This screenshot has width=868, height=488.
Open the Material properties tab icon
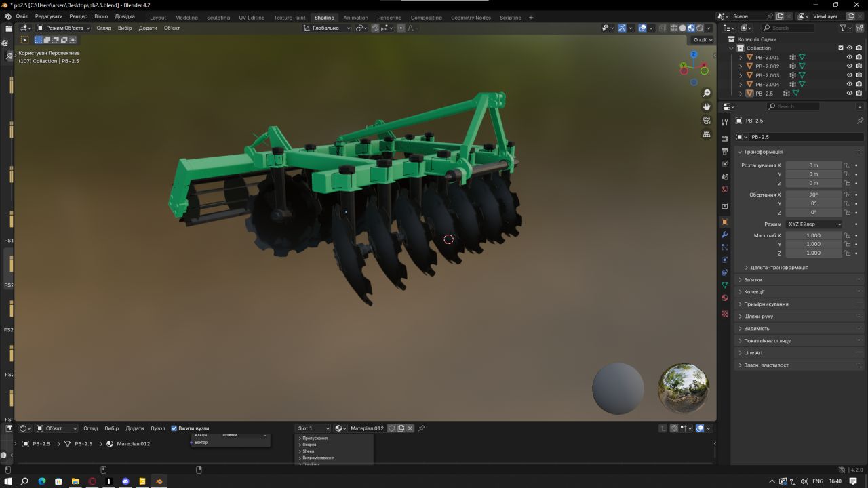[x=724, y=298]
